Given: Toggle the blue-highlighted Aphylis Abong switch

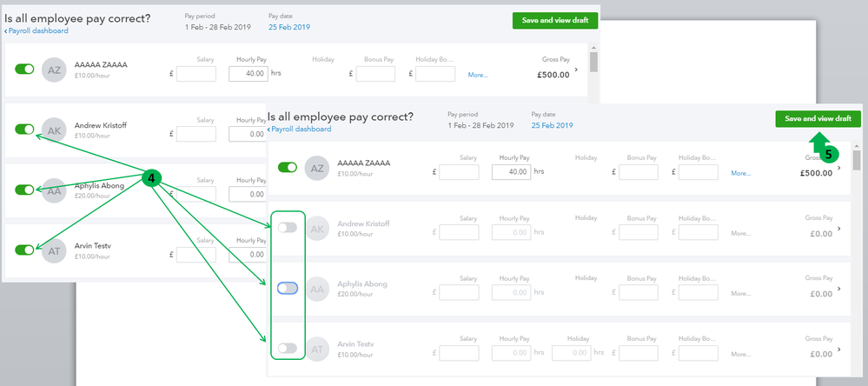Looking at the screenshot, I should 288,289.
